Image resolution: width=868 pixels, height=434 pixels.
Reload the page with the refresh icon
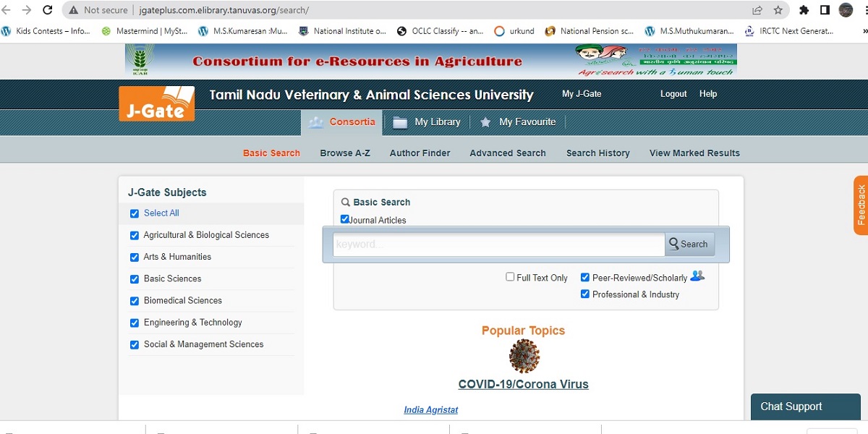click(x=48, y=10)
